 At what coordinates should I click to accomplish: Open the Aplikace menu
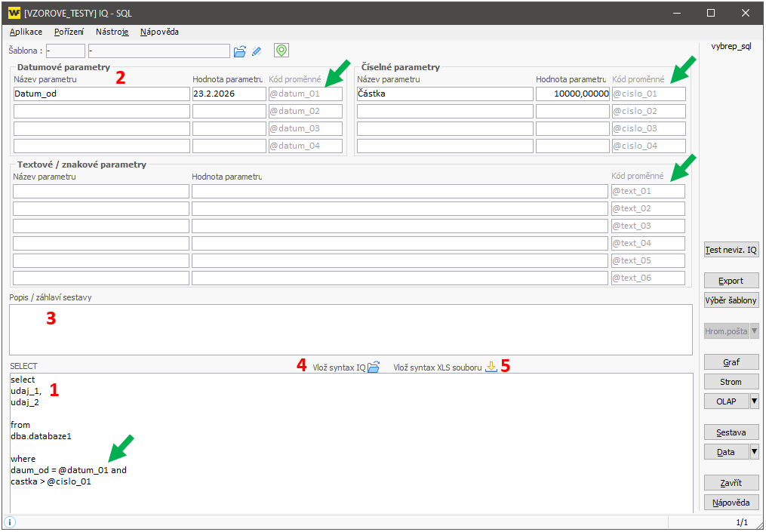pos(26,32)
